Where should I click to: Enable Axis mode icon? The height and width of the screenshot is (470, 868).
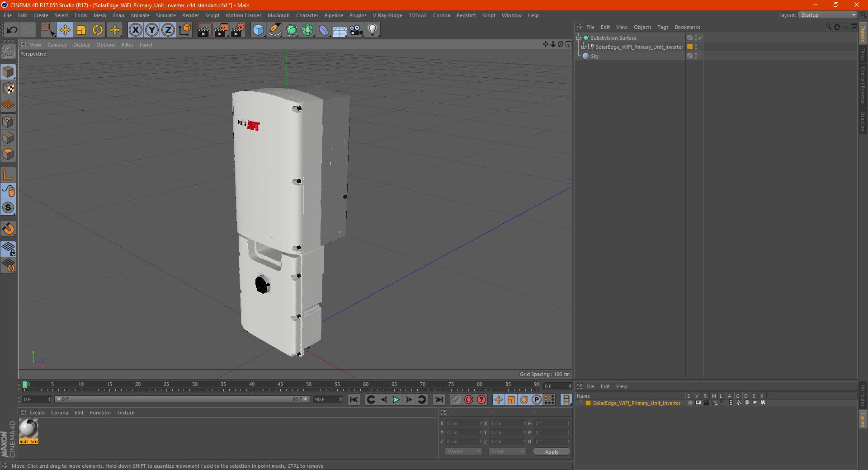coord(8,175)
